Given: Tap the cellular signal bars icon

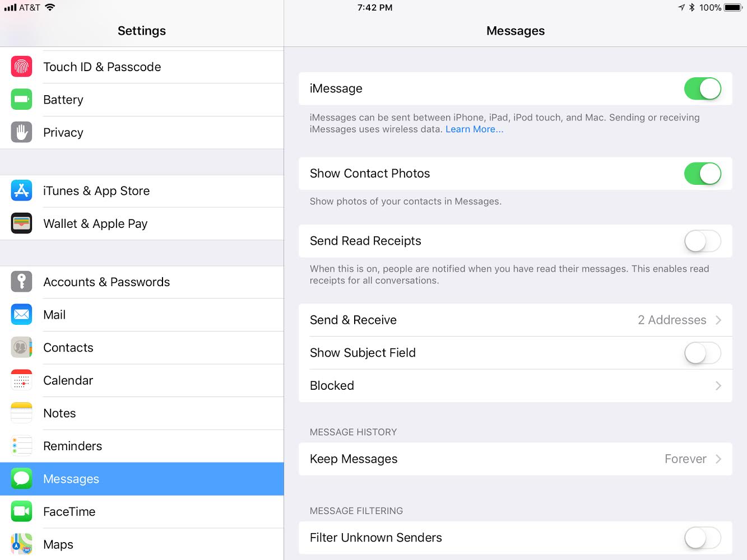Looking at the screenshot, I should [x=10, y=7].
